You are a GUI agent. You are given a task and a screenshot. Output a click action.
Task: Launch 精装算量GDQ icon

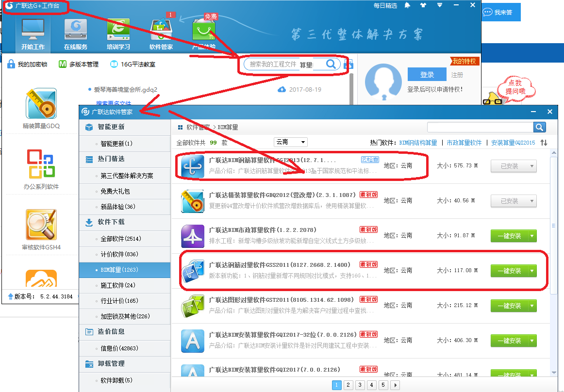pos(41,103)
